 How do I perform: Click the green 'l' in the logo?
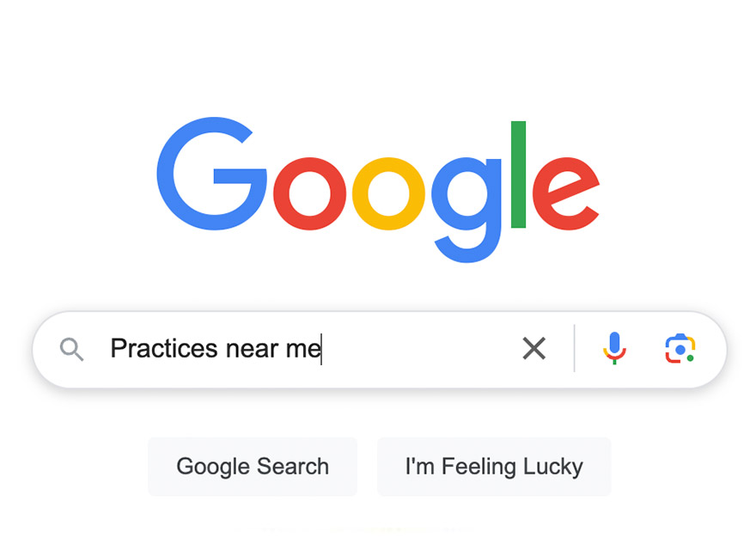tap(518, 174)
